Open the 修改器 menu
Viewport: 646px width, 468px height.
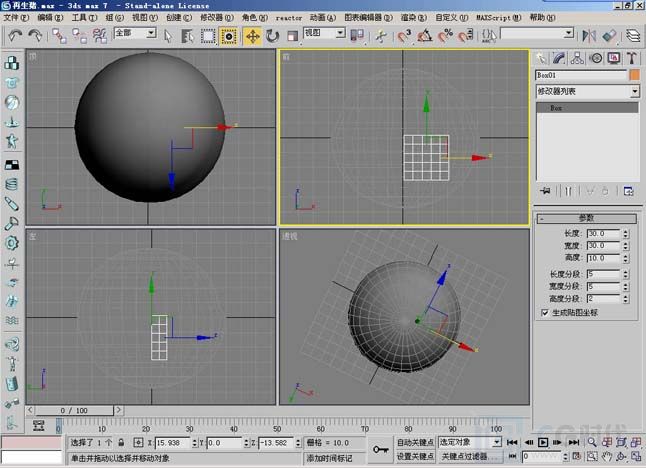[217, 18]
